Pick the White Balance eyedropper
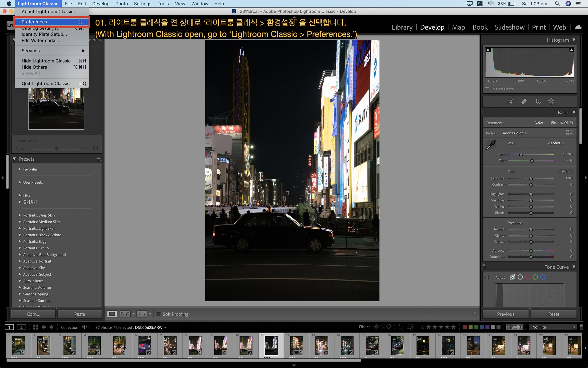588x368 pixels. click(491, 145)
